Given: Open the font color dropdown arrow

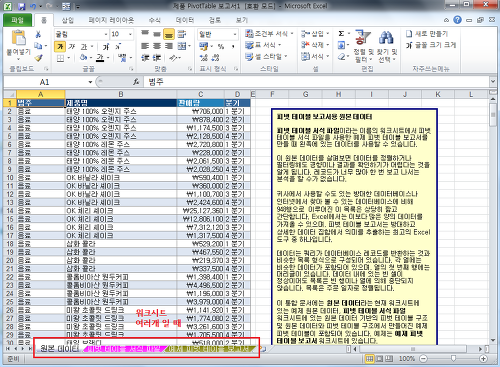Looking at the screenshot, I should click(108, 58).
